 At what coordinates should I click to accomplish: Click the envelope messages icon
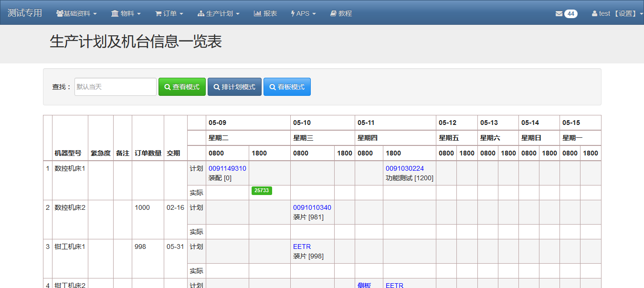(559, 14)
